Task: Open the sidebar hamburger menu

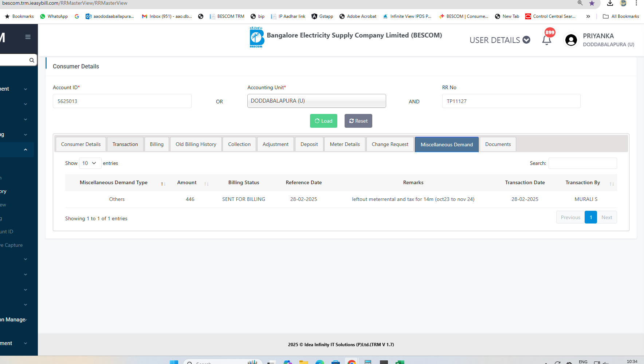Action: (28, 37)
